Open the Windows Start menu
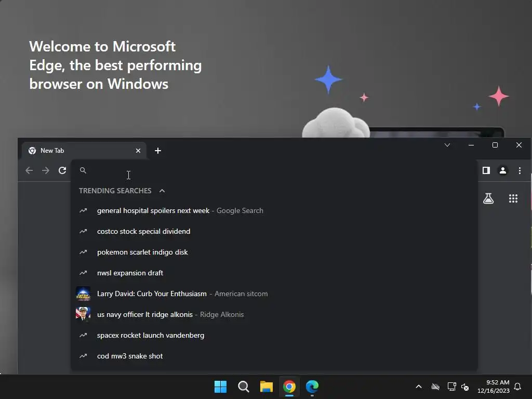The image size is (532, 399). coord(220,387)
